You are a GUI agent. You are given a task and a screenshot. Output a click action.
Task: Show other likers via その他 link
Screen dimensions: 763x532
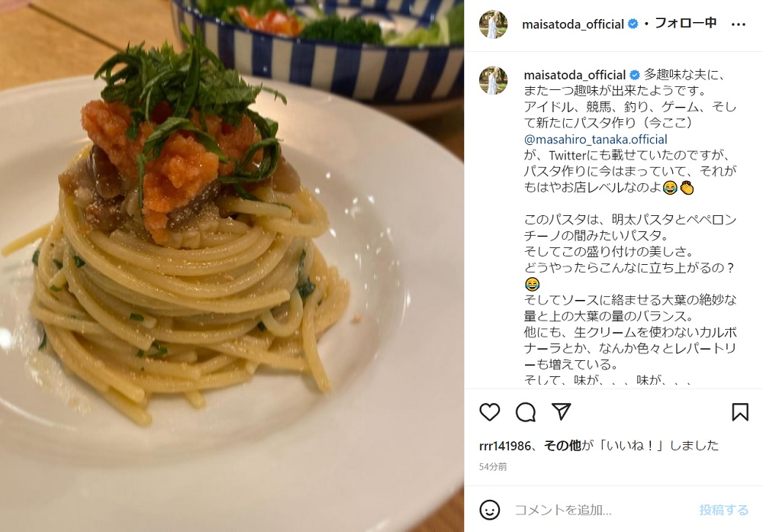pos(562,445)
